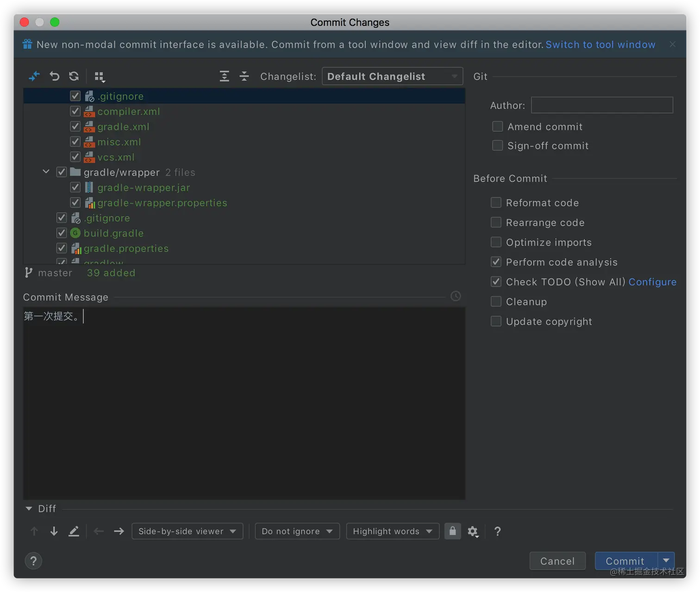Click the Expand All tree icon
Image resolution: width=700 pixels, height=592 pixels.
coord(225,76)
